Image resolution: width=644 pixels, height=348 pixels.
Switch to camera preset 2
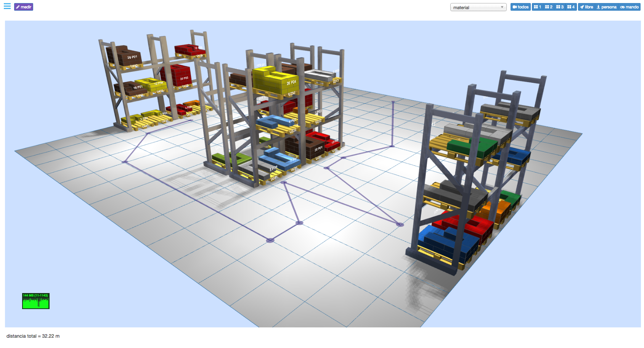pyautogui.click(x=549, y=7)
